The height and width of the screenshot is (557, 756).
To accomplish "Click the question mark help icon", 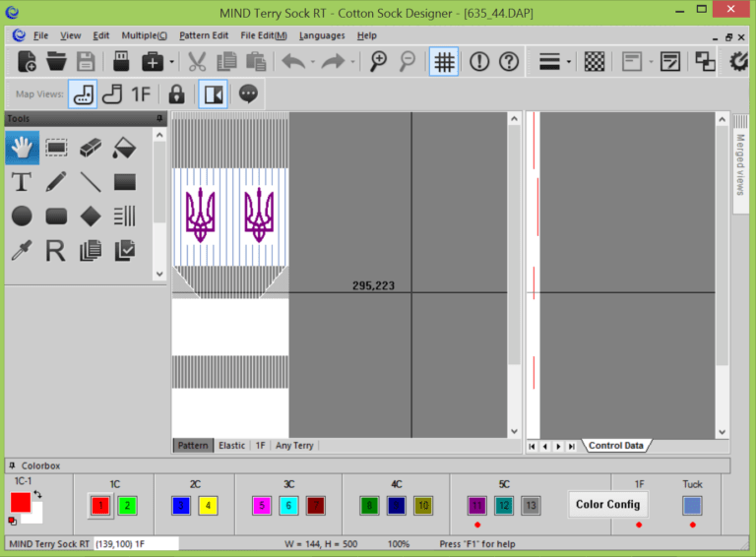I will (x=509, y=62).
